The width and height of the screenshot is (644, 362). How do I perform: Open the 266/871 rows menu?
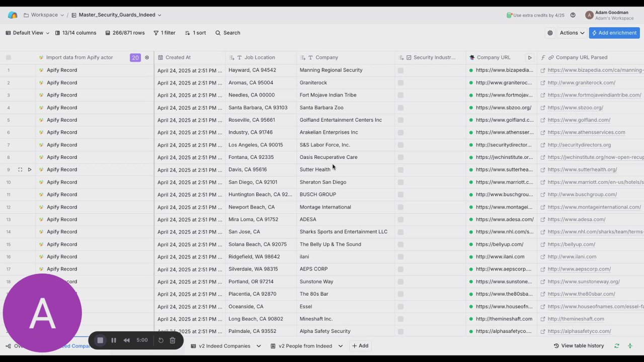125,33
